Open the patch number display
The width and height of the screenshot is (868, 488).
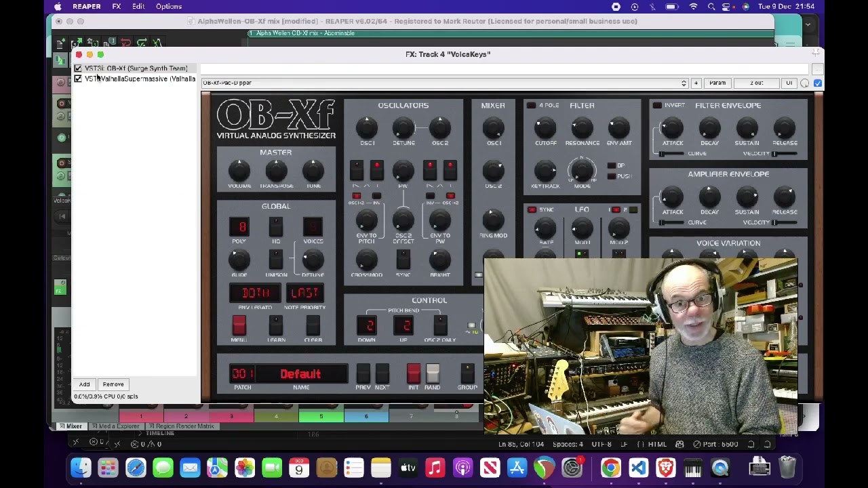pyautogui.click(x=243, y=374)
